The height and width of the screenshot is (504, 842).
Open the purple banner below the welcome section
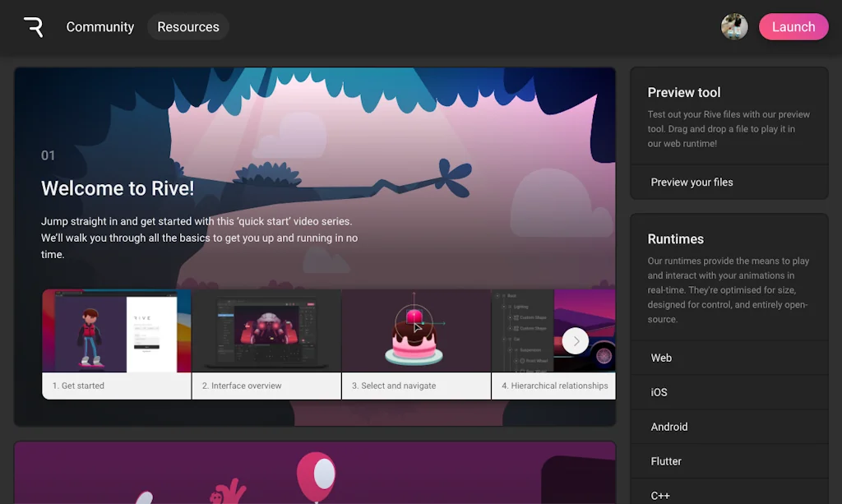(315, 473)
